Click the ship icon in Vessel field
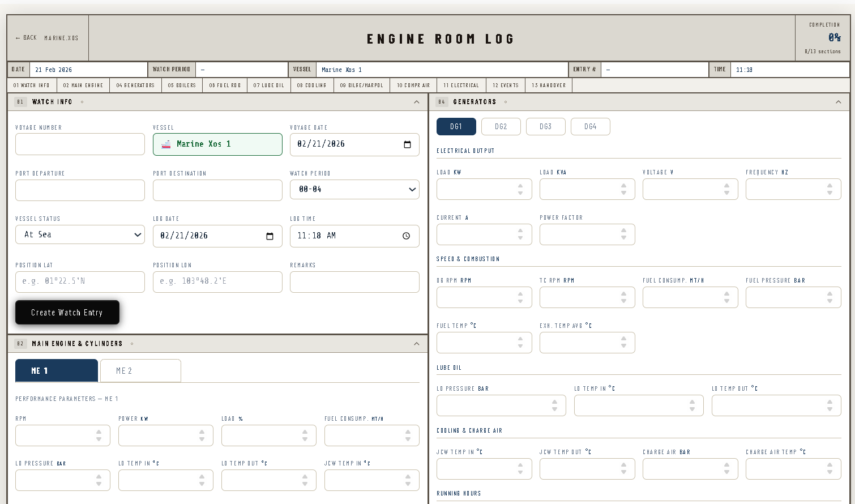Viewport: 855px width, 504px height. pyautogui.click(x=166, y=144)
